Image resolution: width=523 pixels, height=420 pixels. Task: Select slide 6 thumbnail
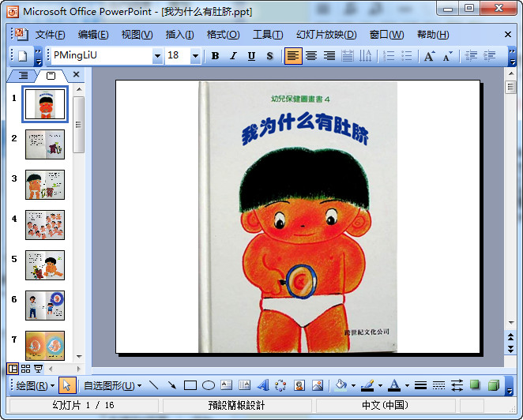[45, 306]
